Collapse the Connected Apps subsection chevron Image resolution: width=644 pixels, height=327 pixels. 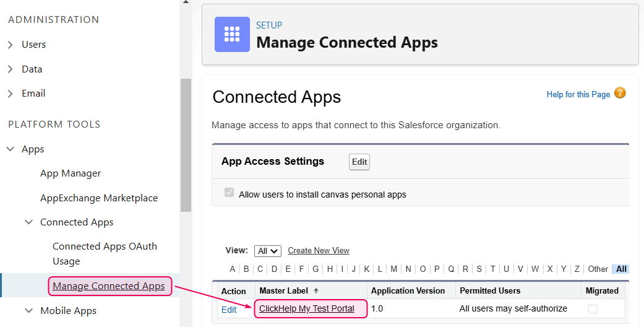(28, 222)
